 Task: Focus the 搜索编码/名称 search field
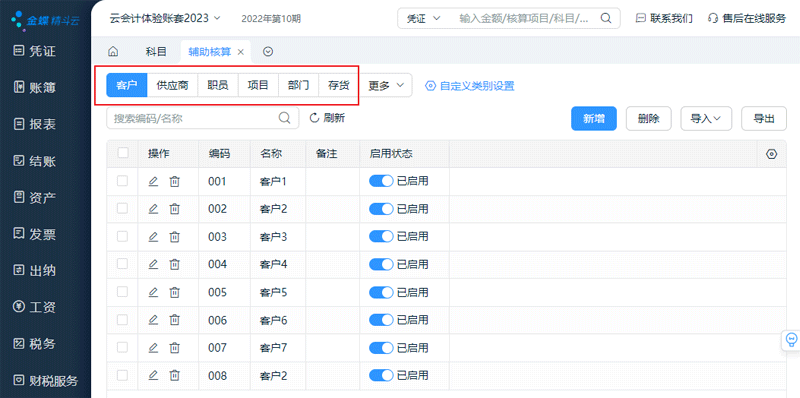[203, 118]
